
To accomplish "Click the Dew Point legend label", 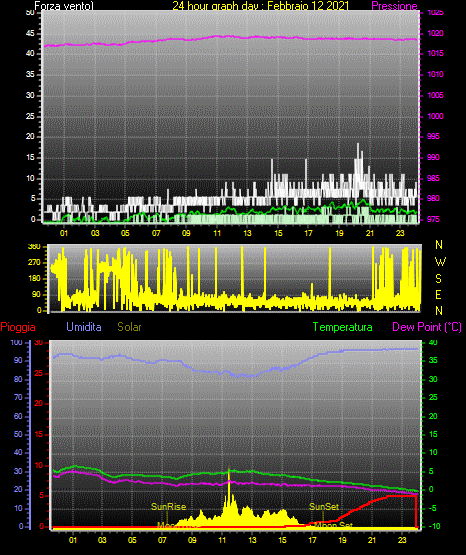I will 427,327.
